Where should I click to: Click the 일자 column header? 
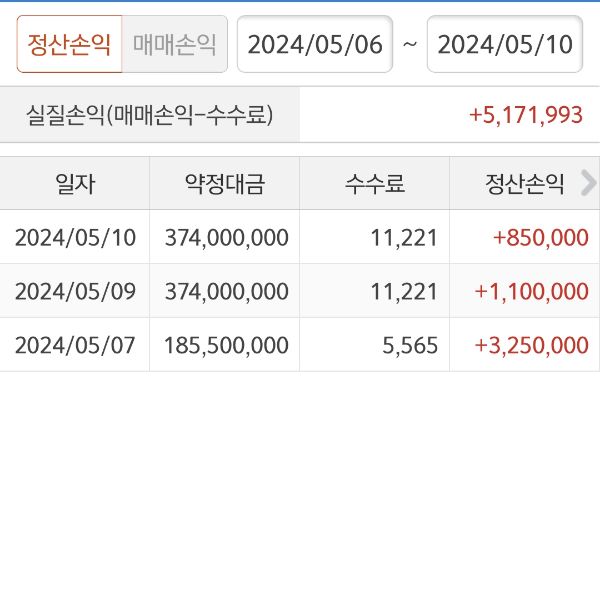75,183
